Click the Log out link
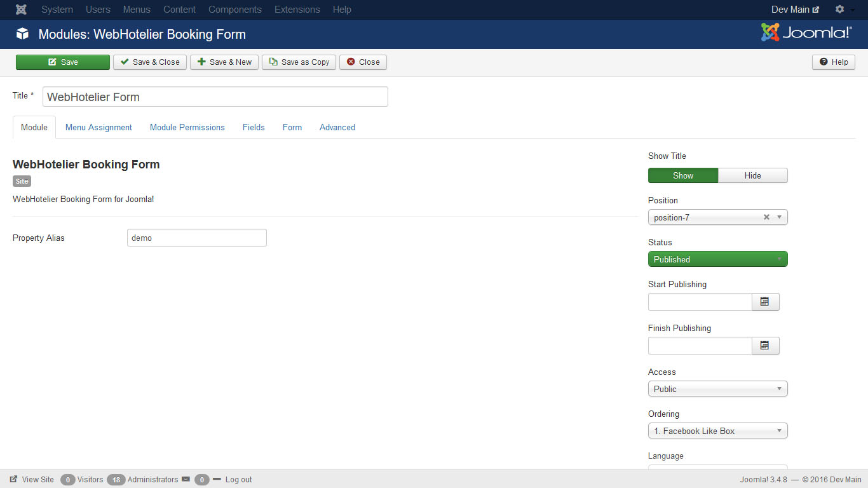868x488 pixels. [x=238, y=480]
